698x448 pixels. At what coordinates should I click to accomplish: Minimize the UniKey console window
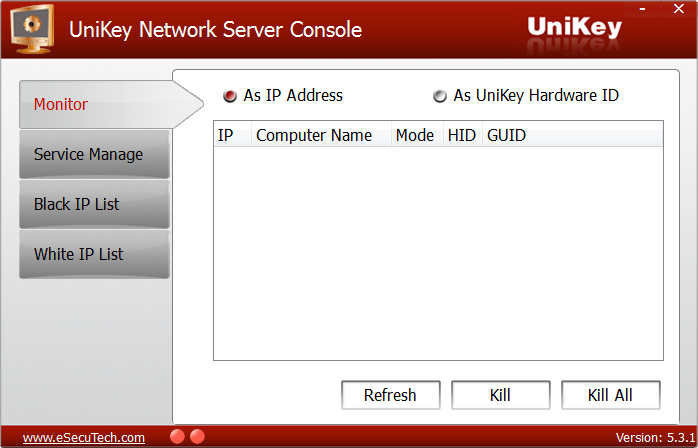tap(642, 8)
